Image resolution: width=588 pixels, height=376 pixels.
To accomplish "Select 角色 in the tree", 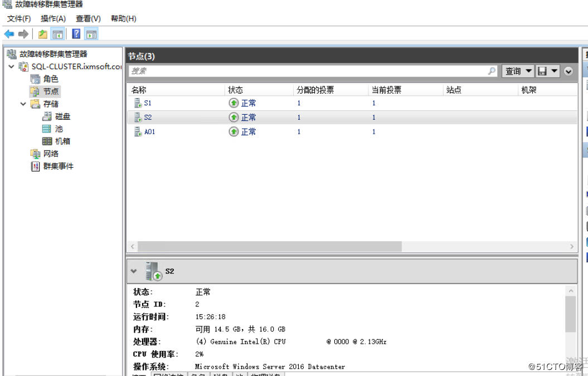I will point(51,79).
